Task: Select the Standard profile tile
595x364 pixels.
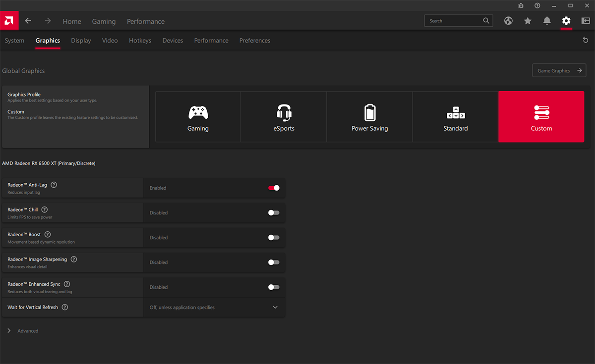Action: click(x=455, y=117)
